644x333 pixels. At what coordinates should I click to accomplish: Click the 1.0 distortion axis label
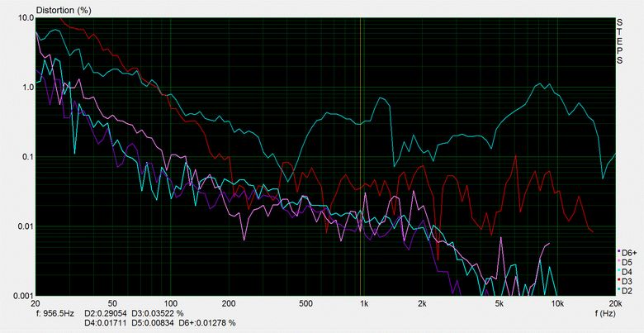tap(28, 87)
